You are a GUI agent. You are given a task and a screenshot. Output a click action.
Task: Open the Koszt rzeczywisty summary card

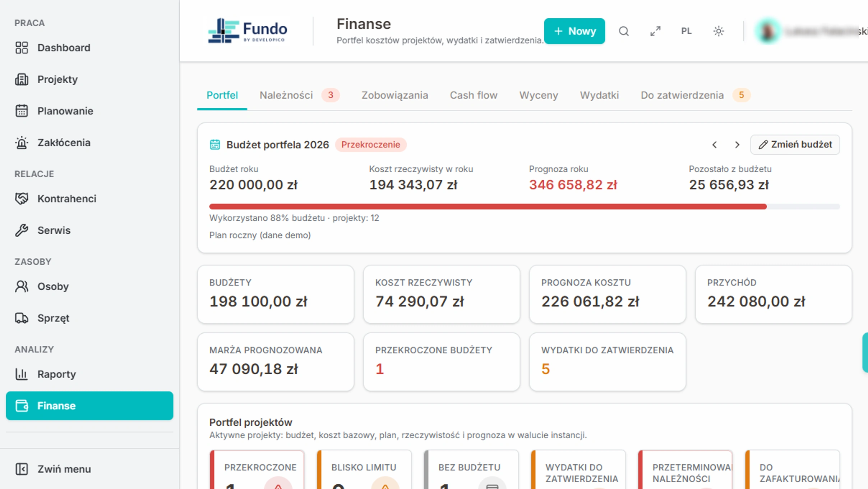tap(442, 294)
